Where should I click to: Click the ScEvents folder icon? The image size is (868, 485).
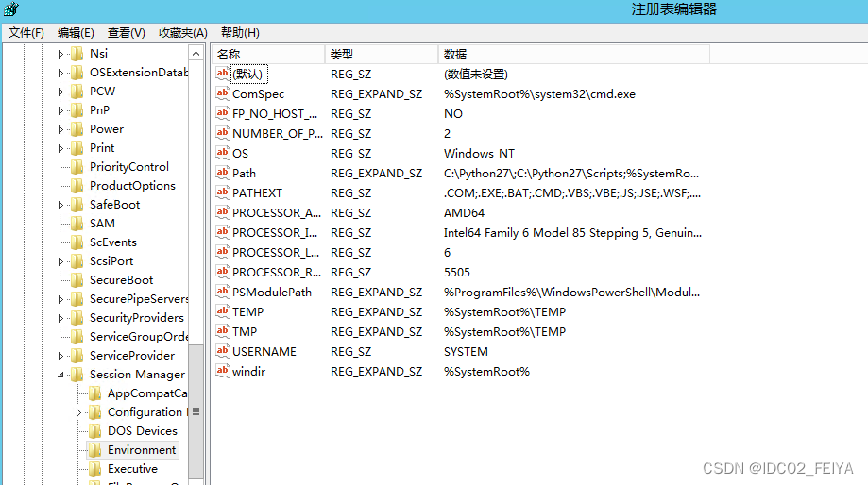[x=77, y=242]
